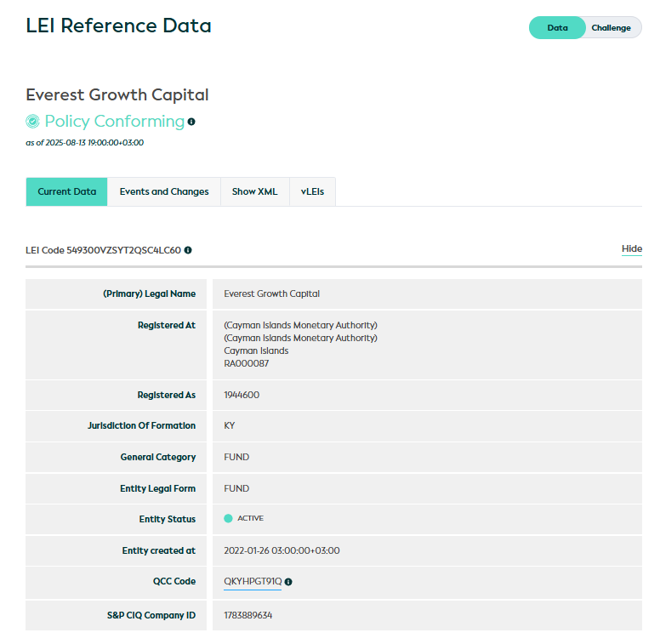Click the info icon beside the QCC code
The image size is (660, 644).
click(x=288, y=582)
